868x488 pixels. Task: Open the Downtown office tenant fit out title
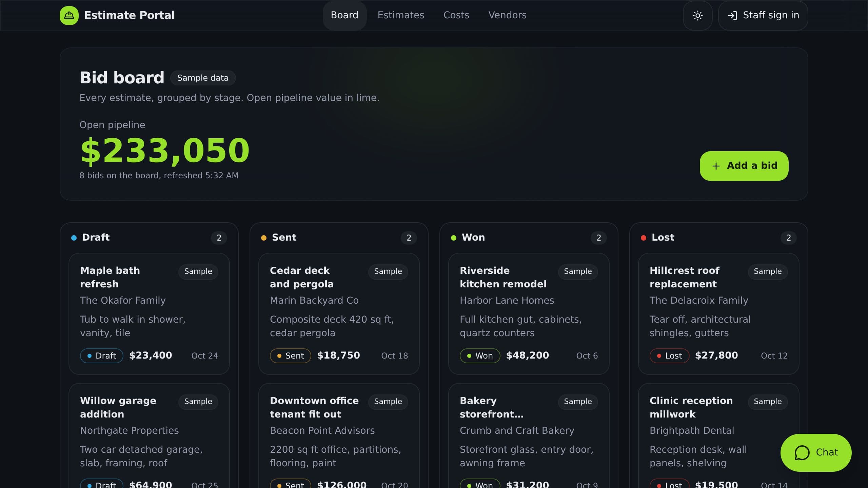pos(314,407)
